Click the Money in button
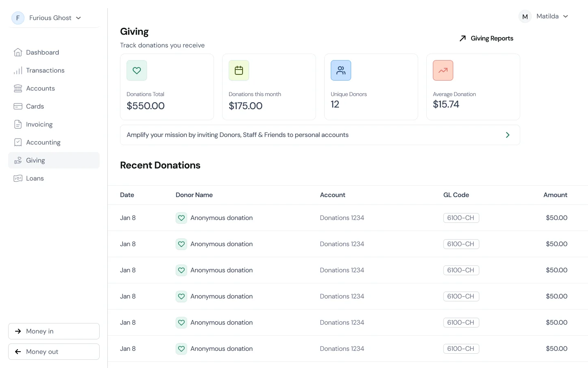This screenshot has width=588, height=368. click(x=53, y=331)
